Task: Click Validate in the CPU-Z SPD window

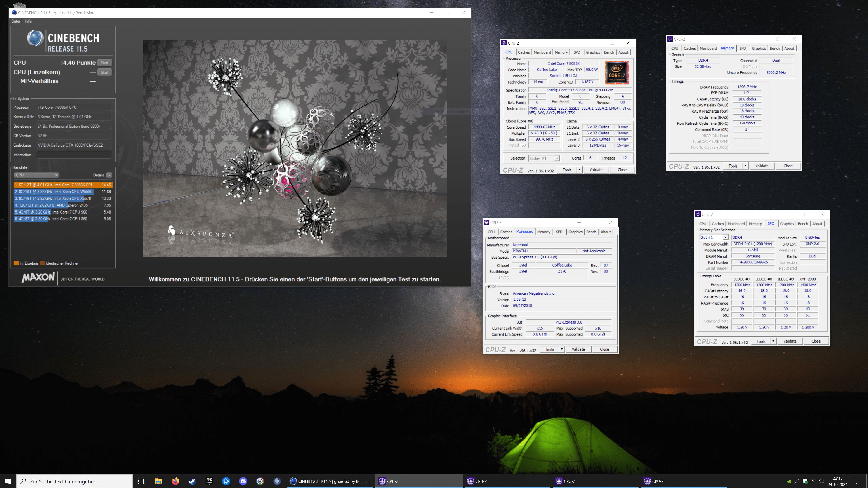Action: coord(790,341)
